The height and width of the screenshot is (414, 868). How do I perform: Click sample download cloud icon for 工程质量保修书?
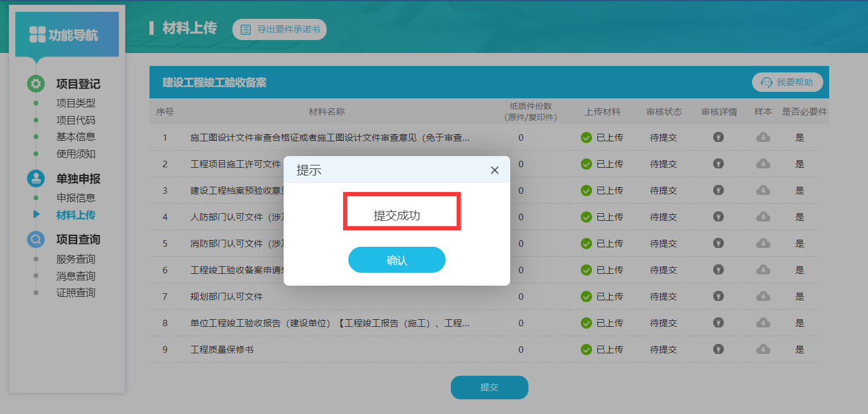pos(763,349)
